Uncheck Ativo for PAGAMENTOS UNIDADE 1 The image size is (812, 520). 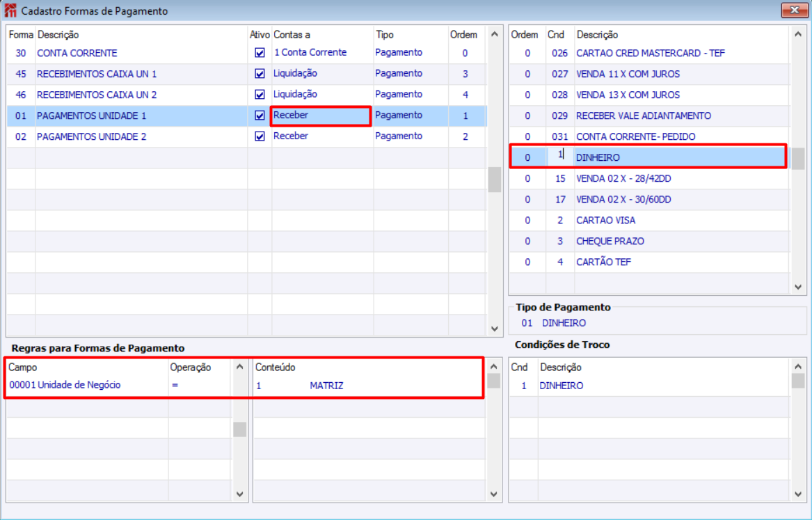click(260, 116)
